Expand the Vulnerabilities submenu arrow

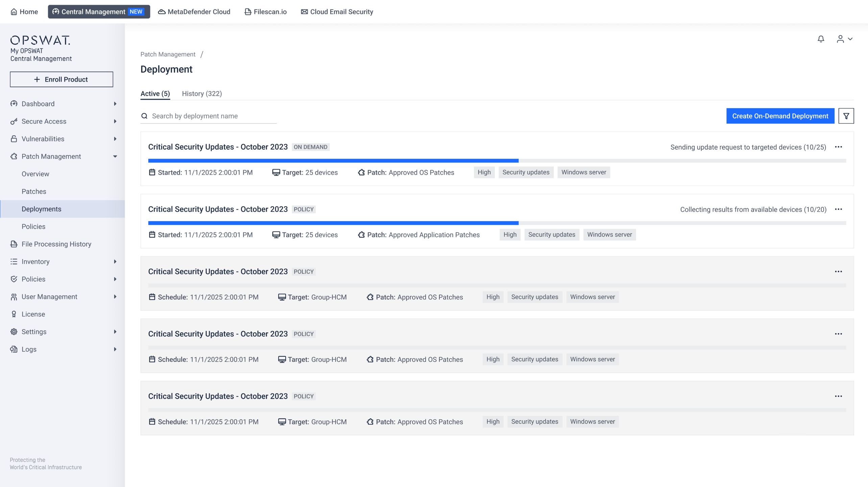click(115, 139)
